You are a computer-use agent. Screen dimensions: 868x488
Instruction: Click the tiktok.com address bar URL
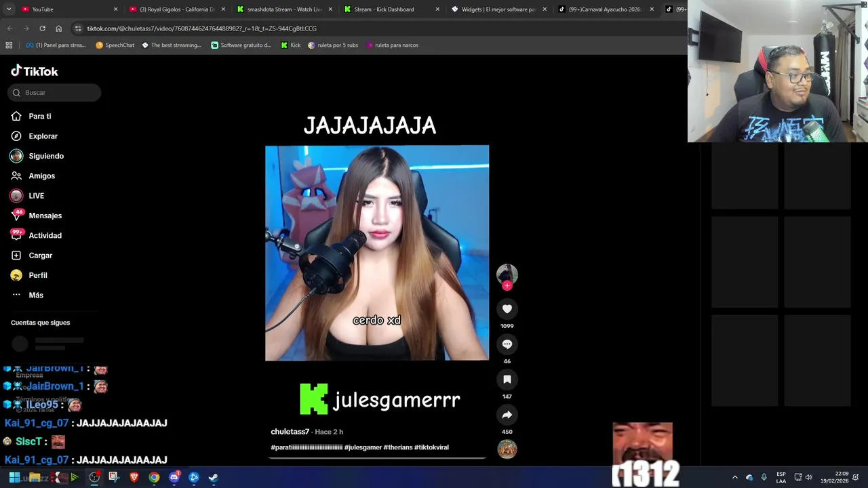pyautogui.click(x=201, y=28)
